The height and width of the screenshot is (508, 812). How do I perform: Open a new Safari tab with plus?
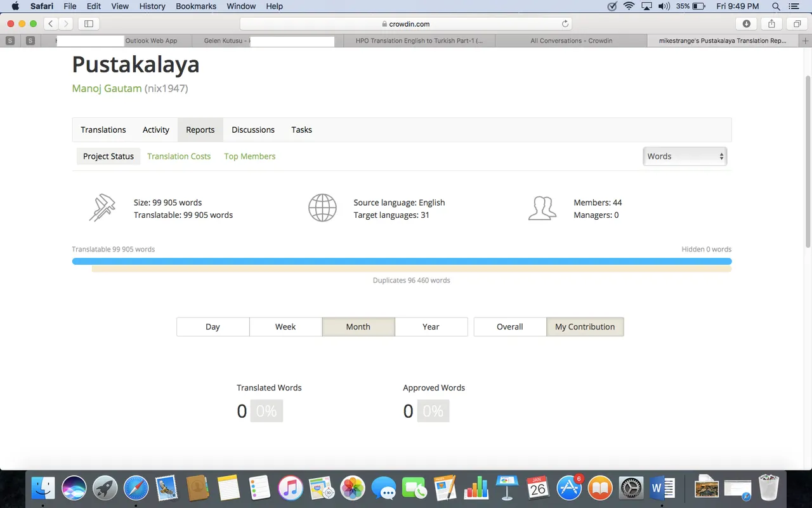pyautogui.click(x=804, y=41)
